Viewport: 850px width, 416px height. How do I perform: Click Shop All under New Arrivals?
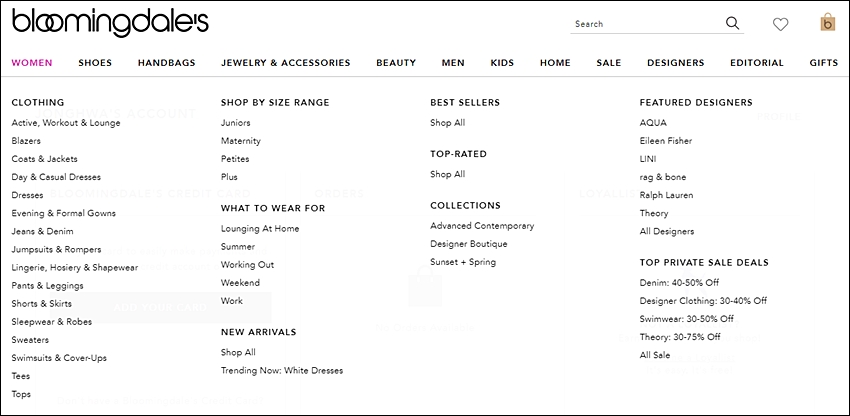[x=238, y=353]
